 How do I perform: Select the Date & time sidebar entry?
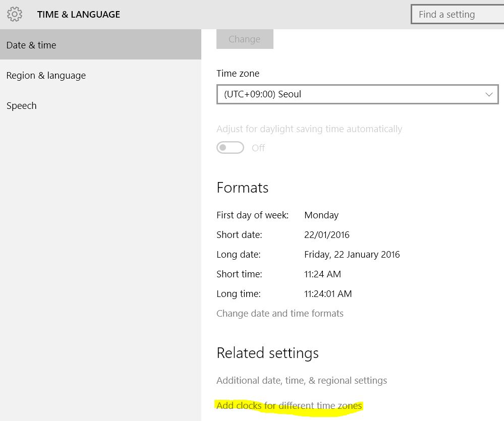(31, 45)
